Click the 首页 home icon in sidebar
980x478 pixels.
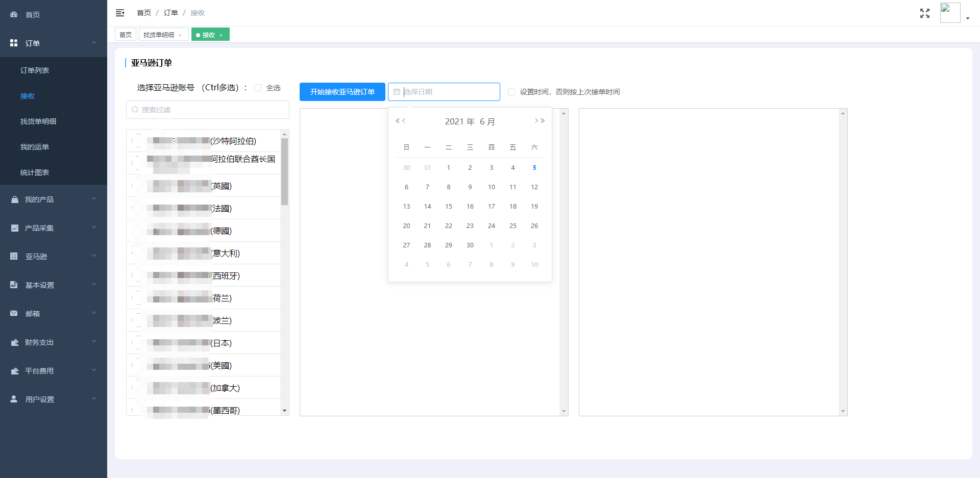click(x=14, y=15)
